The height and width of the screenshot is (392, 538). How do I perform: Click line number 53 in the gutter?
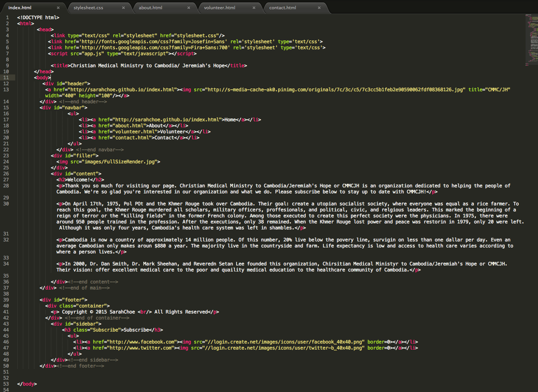pyautogui.click(x=6, y=384)
